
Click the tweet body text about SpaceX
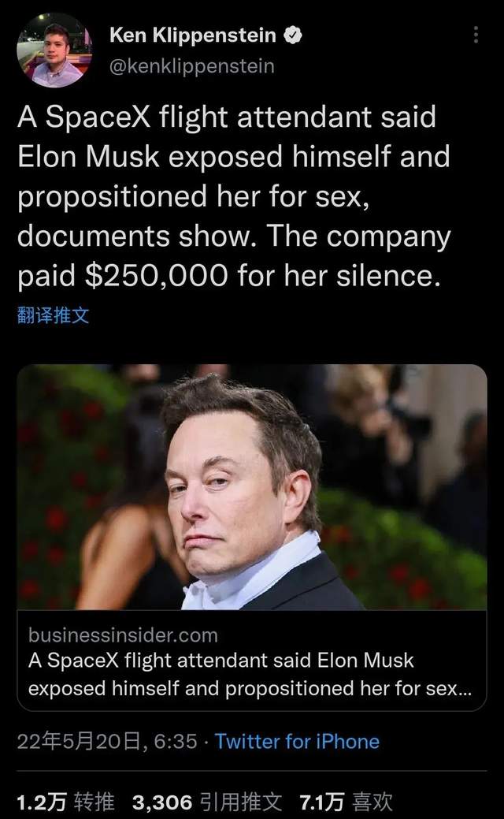coord(234,195)
